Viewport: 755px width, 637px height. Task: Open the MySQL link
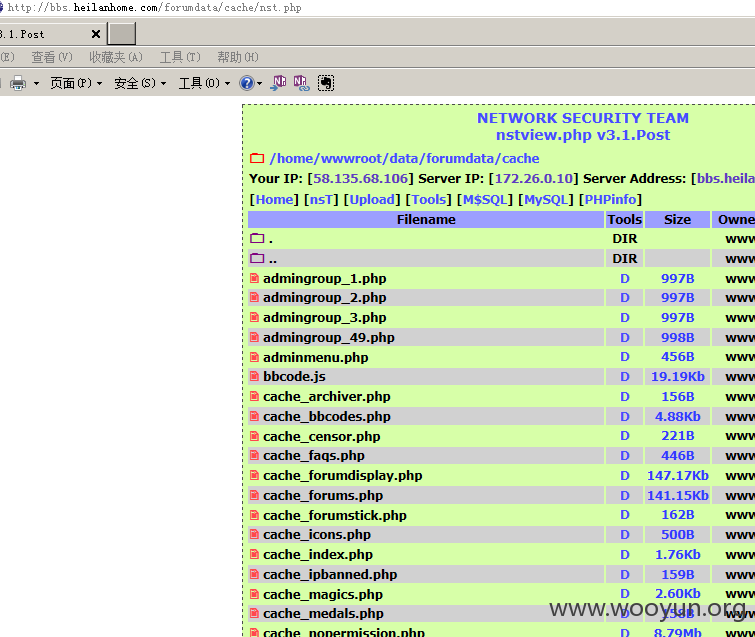click(x=546, y=199)
